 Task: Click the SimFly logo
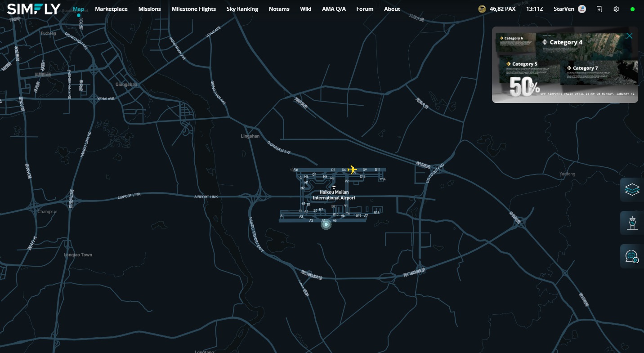coord(34,9)
